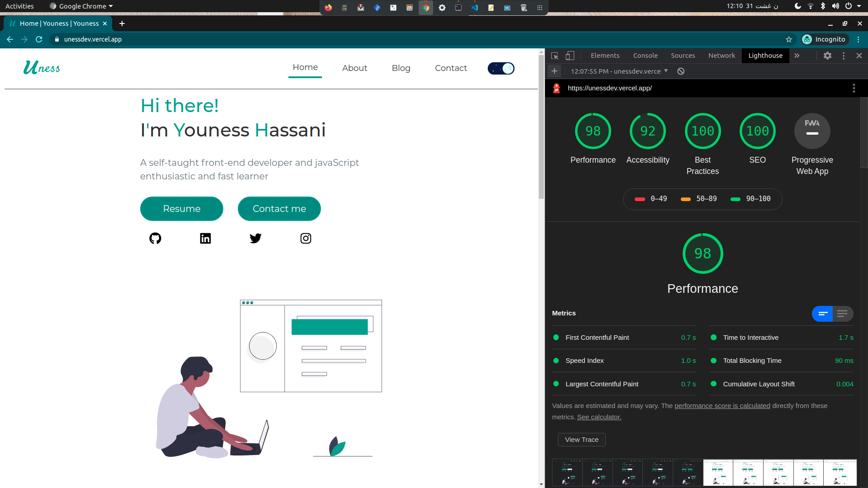Show more DevTools tabs chevron
The height and width of the screenshot is (488, 868).
coord(797,56)
